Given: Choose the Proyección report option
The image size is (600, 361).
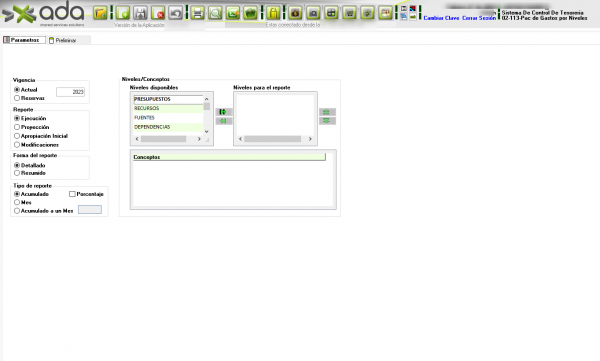Looking at the screenshot, I should 17,127.
